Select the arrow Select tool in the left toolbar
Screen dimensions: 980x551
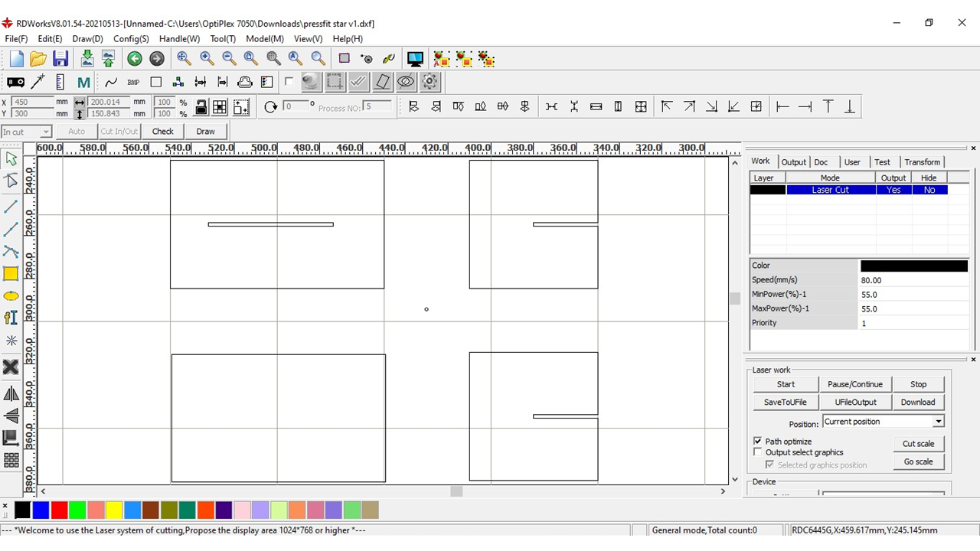tap(11, 158)
